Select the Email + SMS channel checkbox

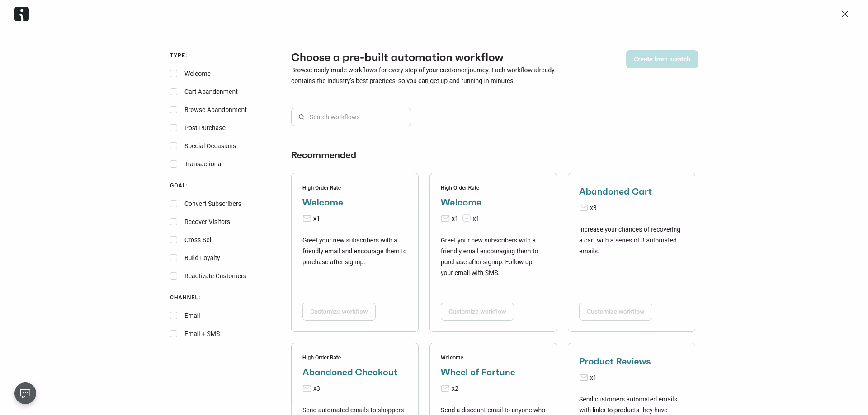coord(174,334)
